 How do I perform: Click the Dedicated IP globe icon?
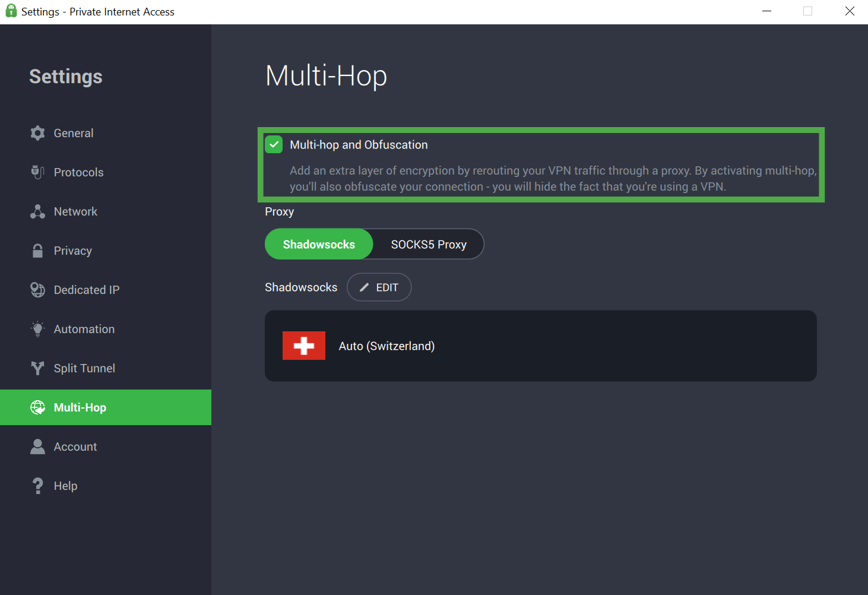click(x=37, y=290)
